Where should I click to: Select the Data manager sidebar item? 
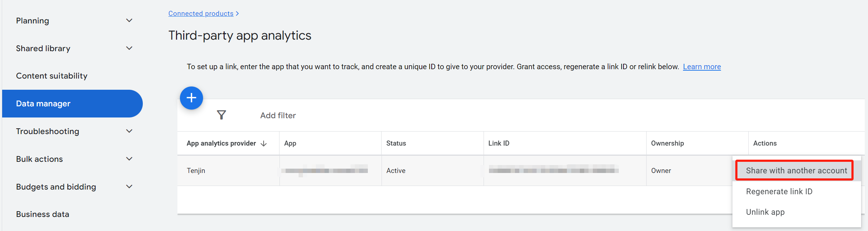pos(43,103)
